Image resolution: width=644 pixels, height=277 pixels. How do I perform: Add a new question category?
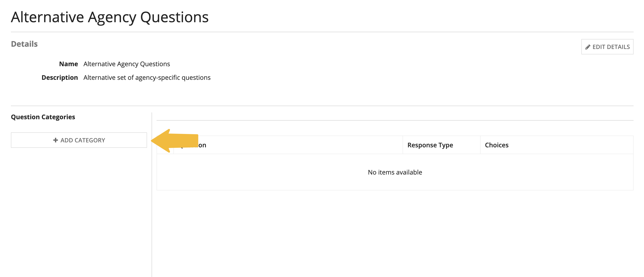[x=79, y=140]
